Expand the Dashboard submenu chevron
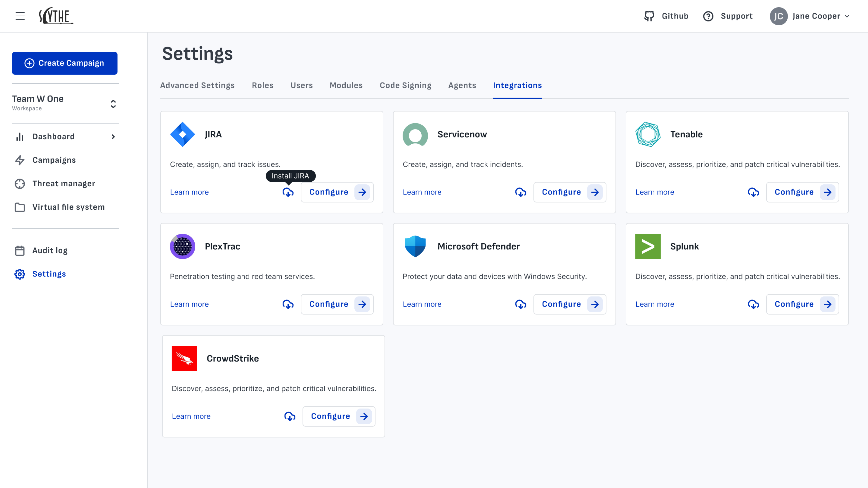This screenshot has height=488, width=868. point(113,137)
